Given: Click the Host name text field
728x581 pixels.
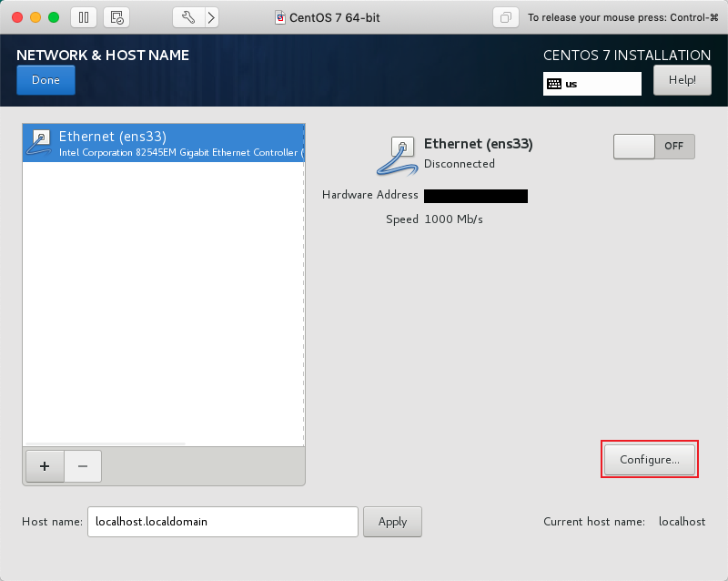Looking at the screenshot, I should pos(223,522).
